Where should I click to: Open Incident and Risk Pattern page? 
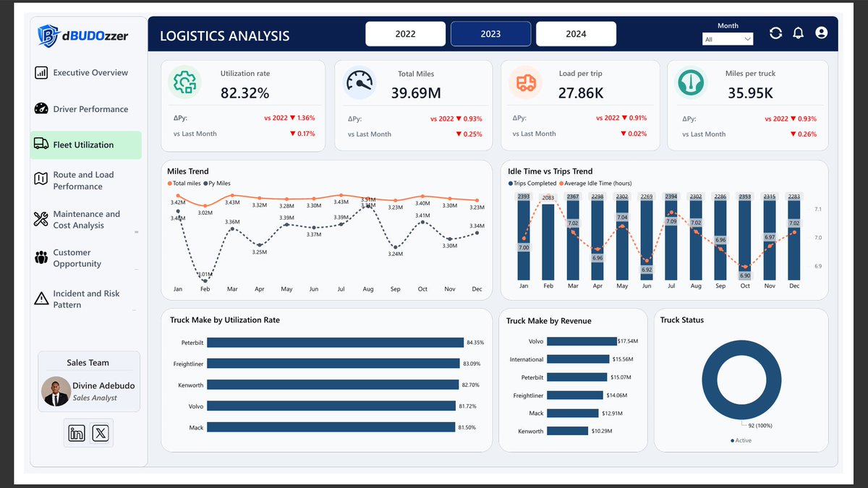pos(86,299)
